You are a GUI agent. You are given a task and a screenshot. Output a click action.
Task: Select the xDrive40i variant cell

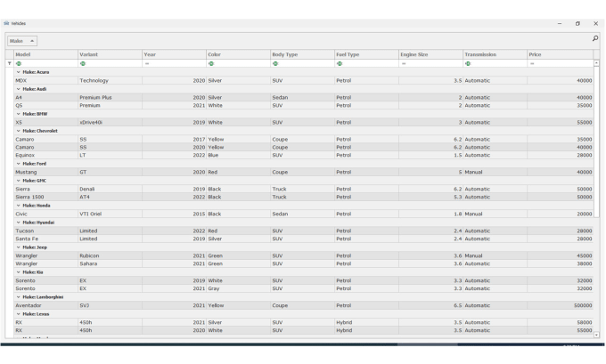point(110,122)
